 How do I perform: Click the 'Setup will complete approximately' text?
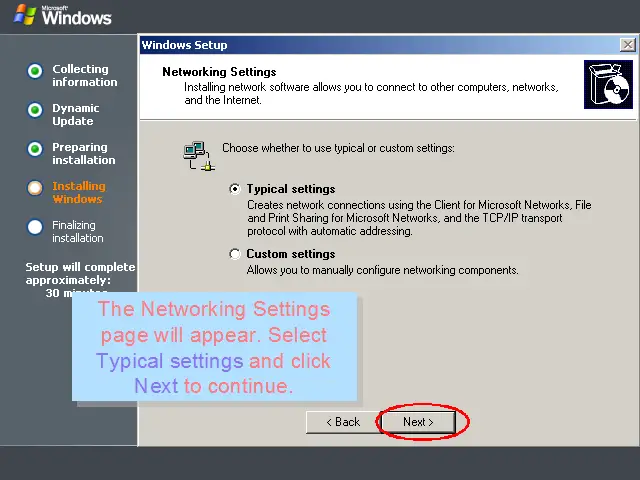click(80, 273)
